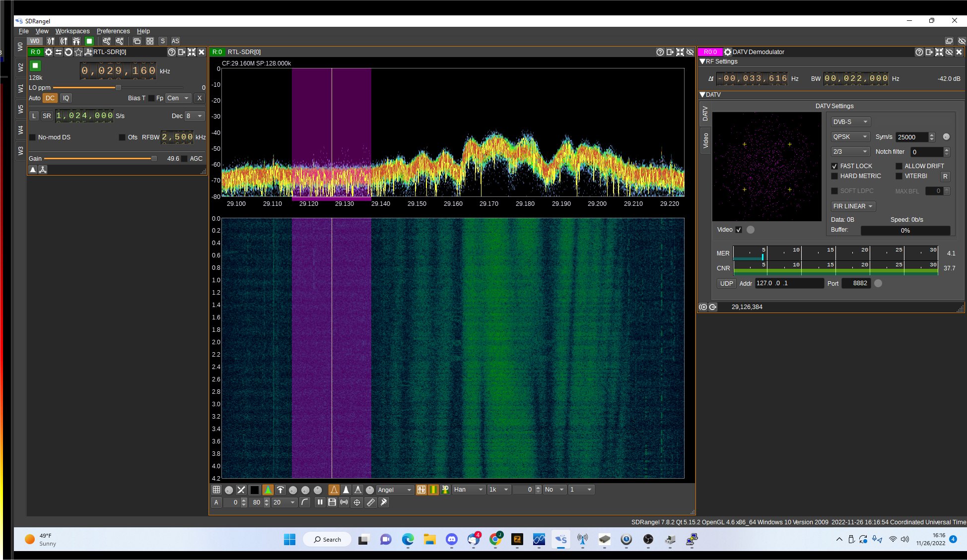This screenshot has height=560, width=967.
Task: Add an Rx device from top toolbar
Action: [51, 41]
